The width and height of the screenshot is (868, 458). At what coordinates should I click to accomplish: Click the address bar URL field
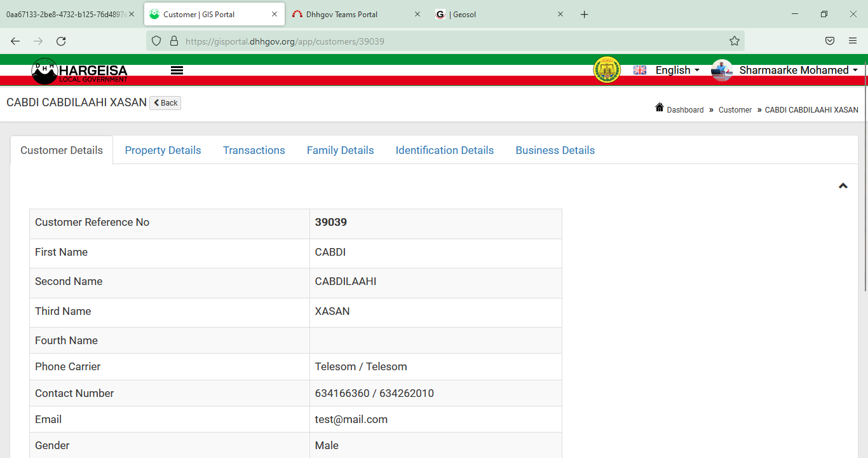click(x=445, y=41)
